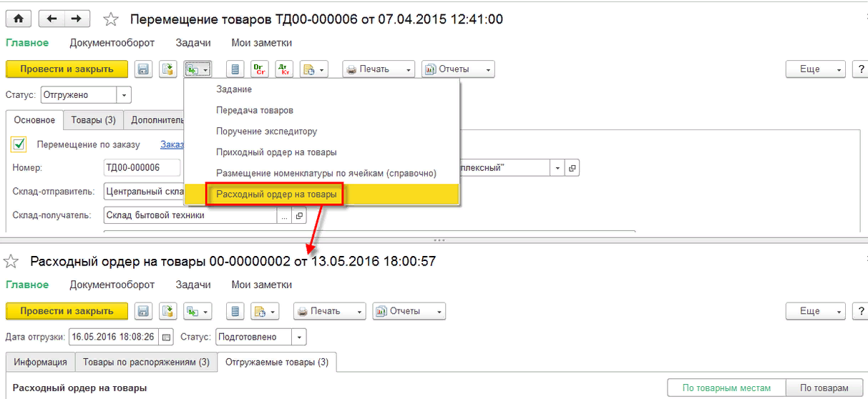Click Провести и закрыть in Расходный ордер
The image size is (868, 399).
click(x=67, y=312)
